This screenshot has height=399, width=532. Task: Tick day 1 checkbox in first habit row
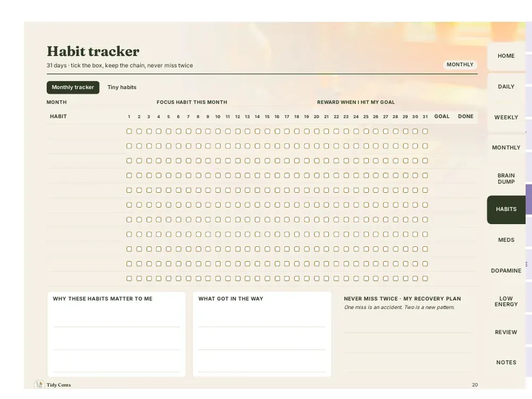point(129,131)
